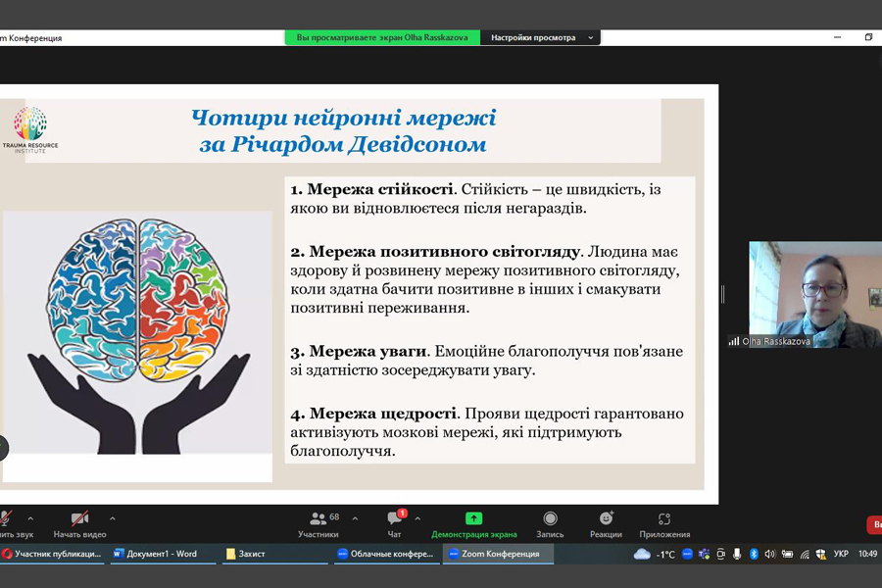Start recording with the Запись button
The height and width of the screenshot is (588, 882).
550,524
